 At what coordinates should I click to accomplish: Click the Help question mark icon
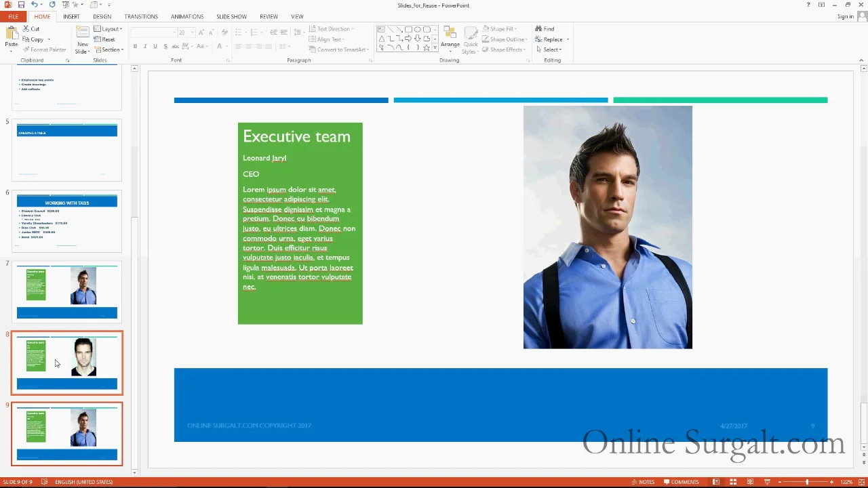[x=808, y=5]
